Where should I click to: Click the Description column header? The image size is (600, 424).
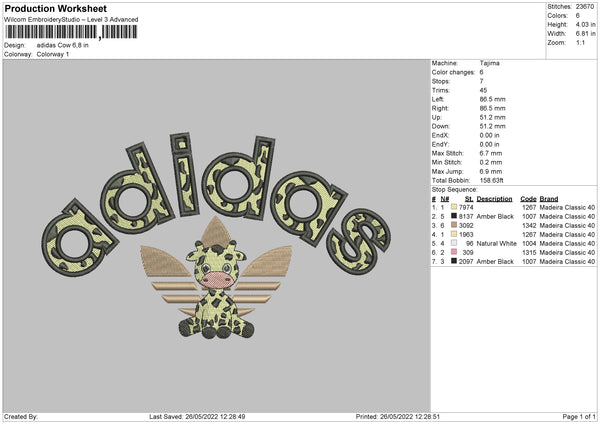[494, 199]
